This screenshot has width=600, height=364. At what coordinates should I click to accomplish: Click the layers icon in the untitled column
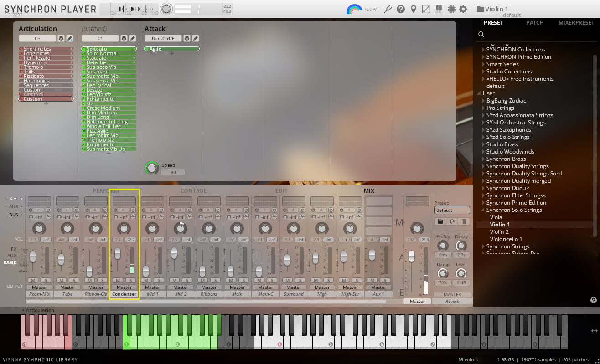[x=124, y=39]
